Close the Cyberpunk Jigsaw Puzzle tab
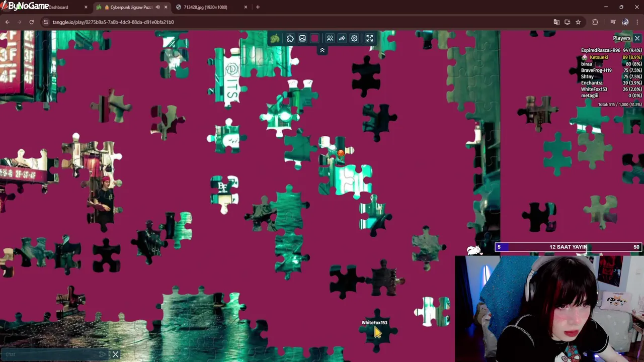 coord(166,7)
